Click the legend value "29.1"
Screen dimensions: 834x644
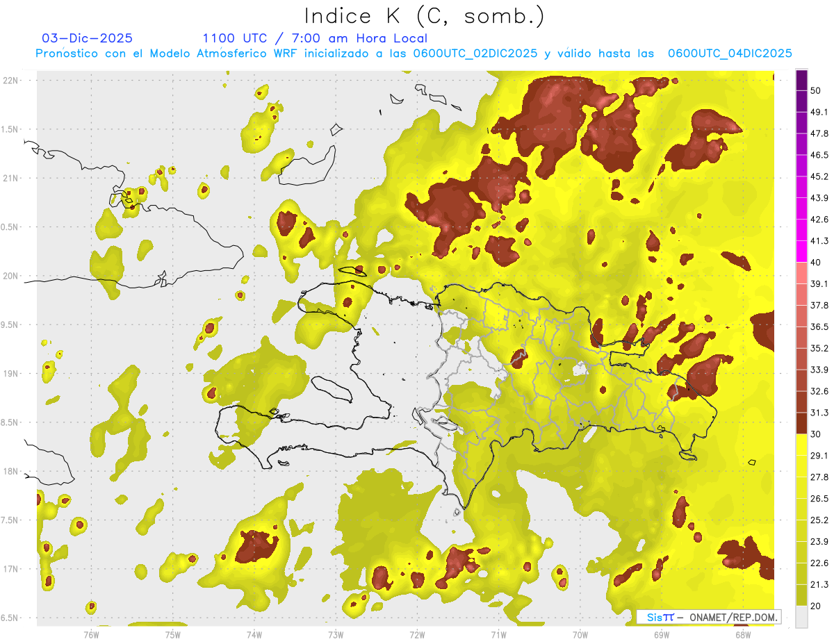tap(819, 456)
